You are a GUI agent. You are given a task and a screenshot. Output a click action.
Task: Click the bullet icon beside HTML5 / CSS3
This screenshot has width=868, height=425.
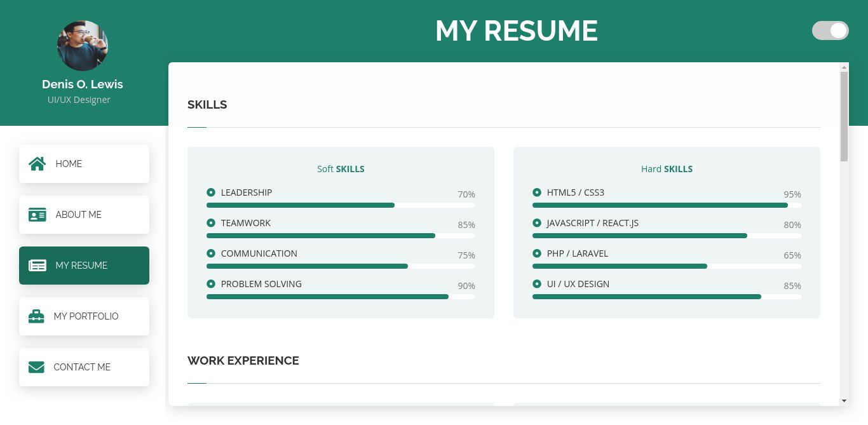[537, 192]
